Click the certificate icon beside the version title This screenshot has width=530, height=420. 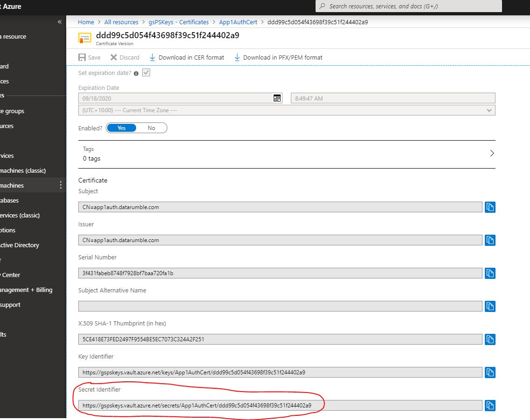click(x=85, y=38)
